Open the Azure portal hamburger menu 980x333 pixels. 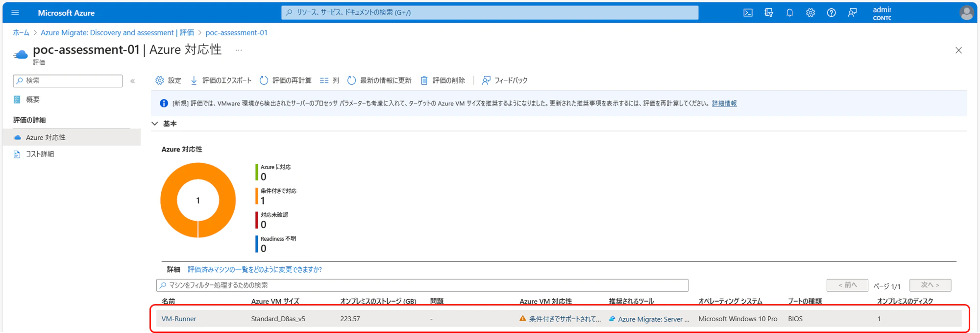[15, 12]
